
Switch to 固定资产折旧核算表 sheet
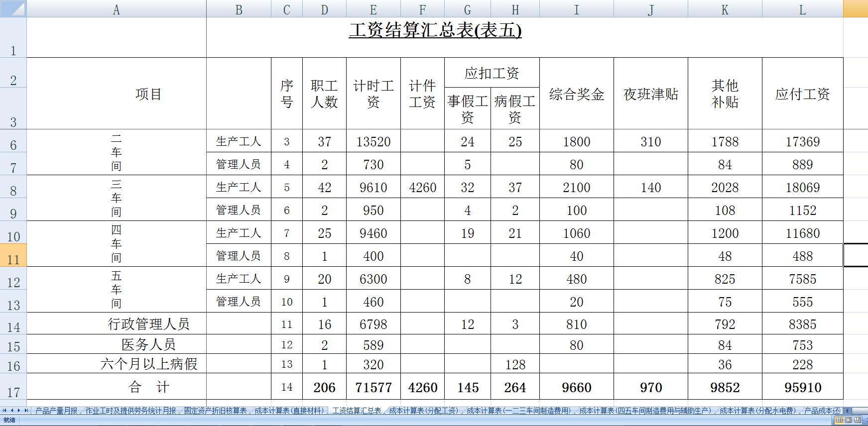(x=215, y=411)
